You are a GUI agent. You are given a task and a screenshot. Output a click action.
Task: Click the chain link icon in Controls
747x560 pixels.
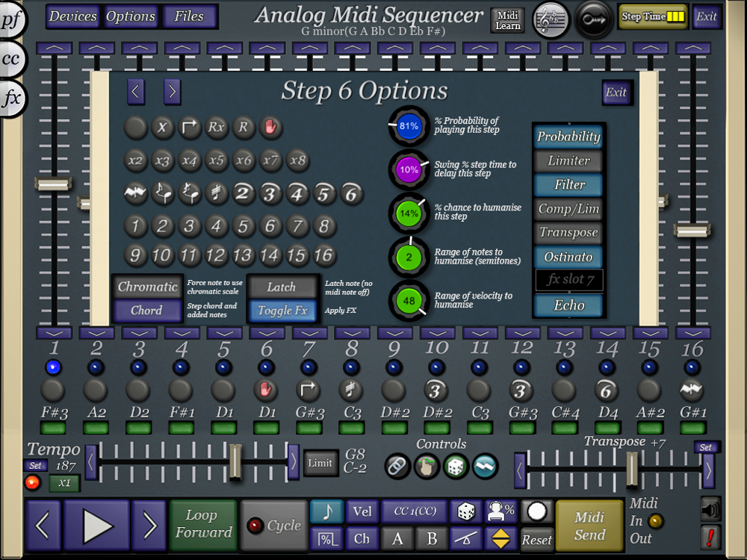[x=397, y=466]
